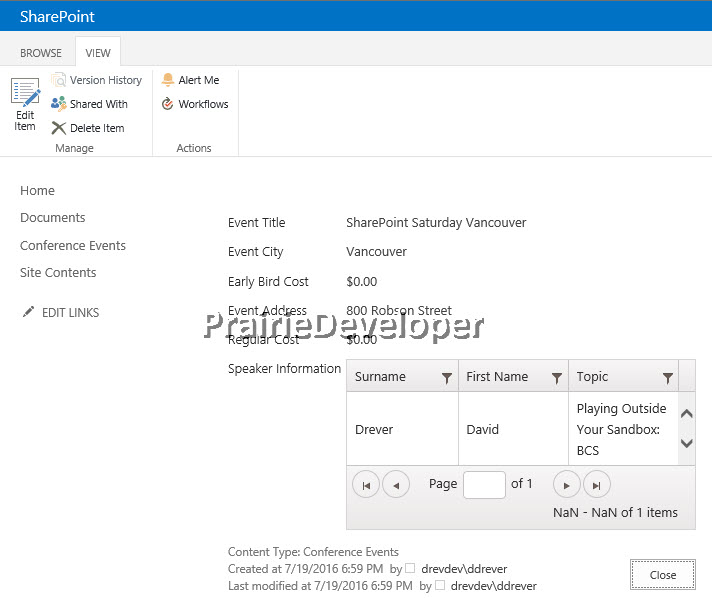This screenshot has height=598, width=712.
Task: Open Documents in the left navigation
Action: pos(53,218)
